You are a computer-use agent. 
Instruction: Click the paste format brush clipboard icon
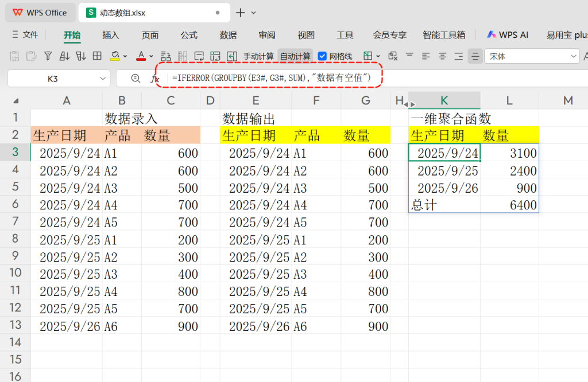coord(31,56)
